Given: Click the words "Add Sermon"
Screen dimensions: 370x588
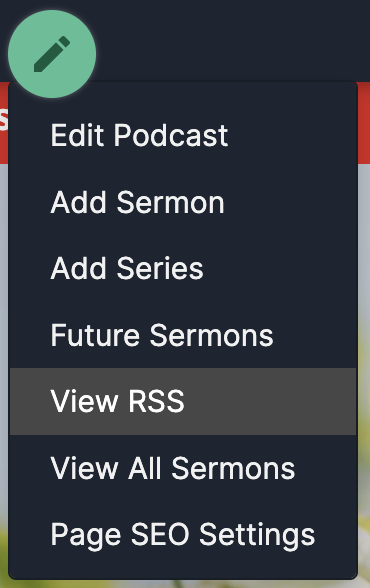Looking at the screenshot, I should pos(138,202).
